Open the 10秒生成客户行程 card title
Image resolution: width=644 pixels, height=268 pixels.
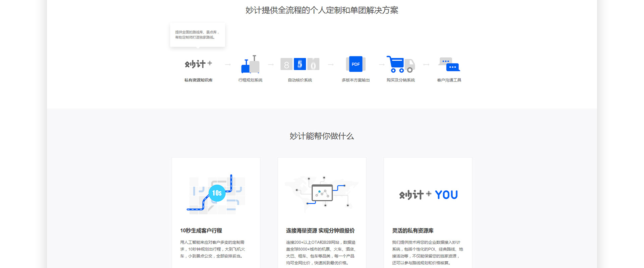coord(201,230)
